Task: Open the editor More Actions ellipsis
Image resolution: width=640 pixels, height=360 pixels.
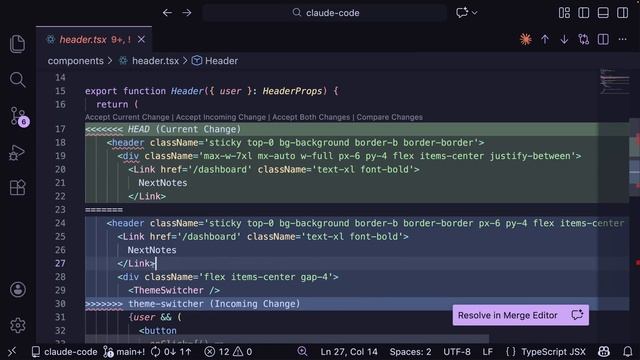Action: [x=622, y=39]
